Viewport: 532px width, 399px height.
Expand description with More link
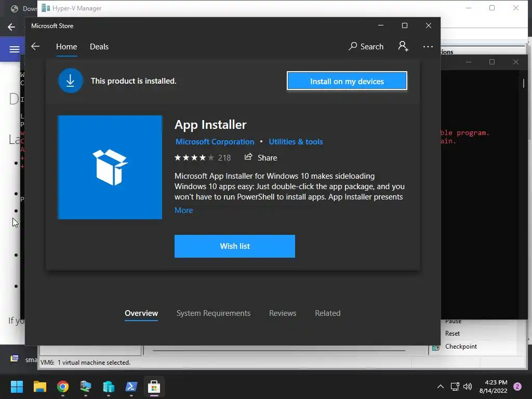pyautogui.click(x=183, y=210)
